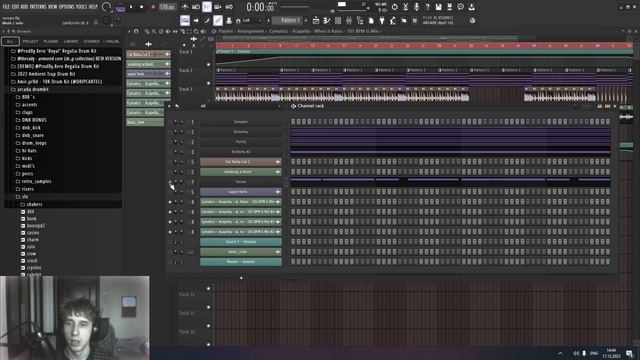
Task: Toggle the metronome icon
Action: tap(185, 7)
